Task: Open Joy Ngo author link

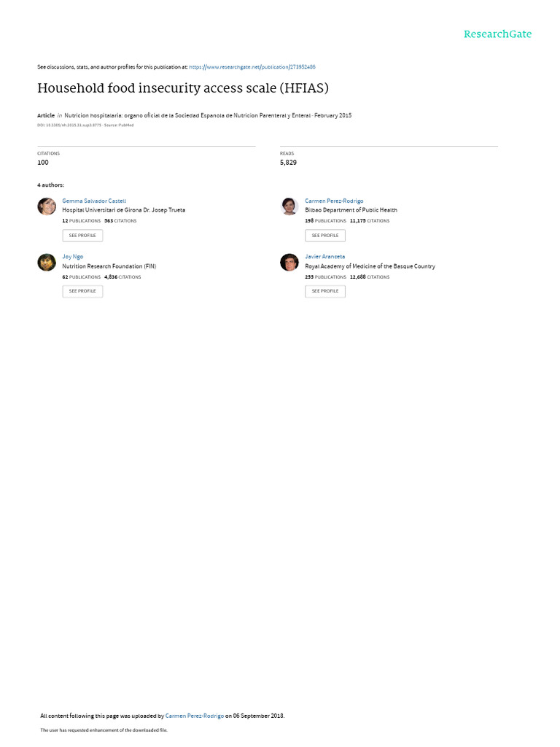Action: click(x=72, y=257)
